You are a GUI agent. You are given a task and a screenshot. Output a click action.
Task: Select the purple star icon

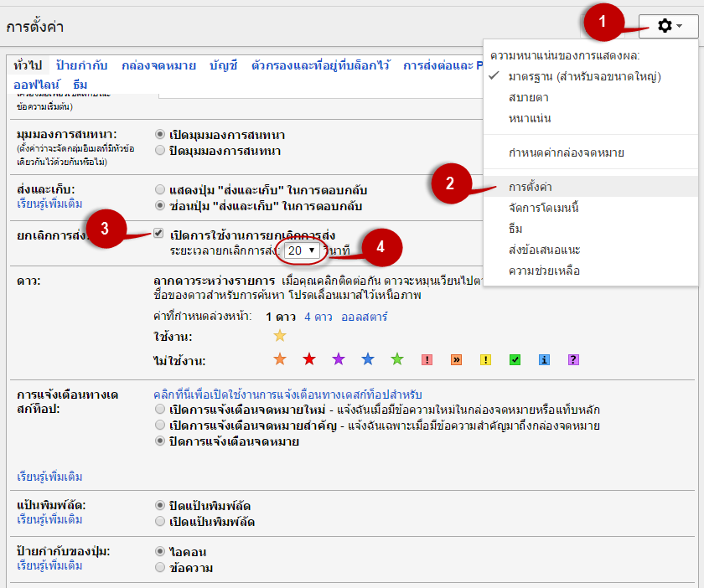coord(339,360)
